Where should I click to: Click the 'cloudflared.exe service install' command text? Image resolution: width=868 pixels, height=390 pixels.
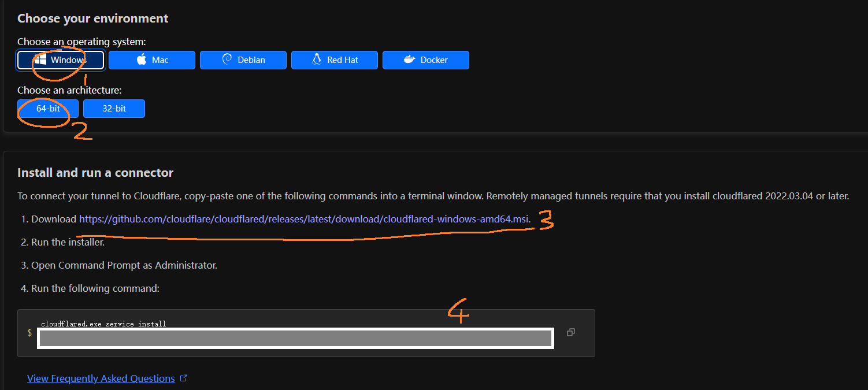point(103,324)
